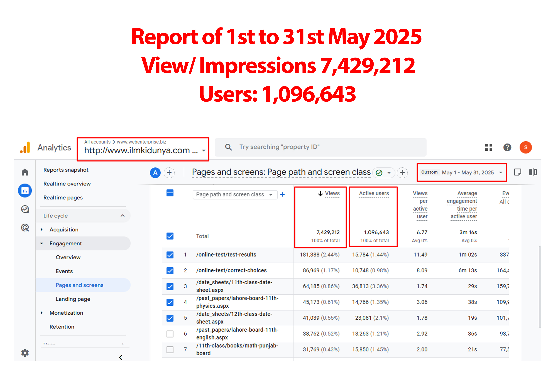Click the /online-test/correct-choices page path
The width and height of the screenshot is (555, 392).
coord(231,270)
